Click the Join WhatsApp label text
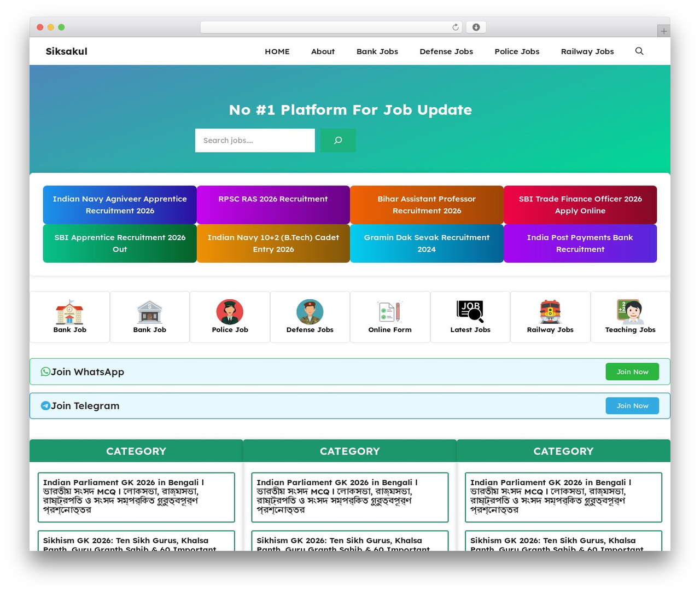Viewport: 700px width, 593px height. (87, 372)
